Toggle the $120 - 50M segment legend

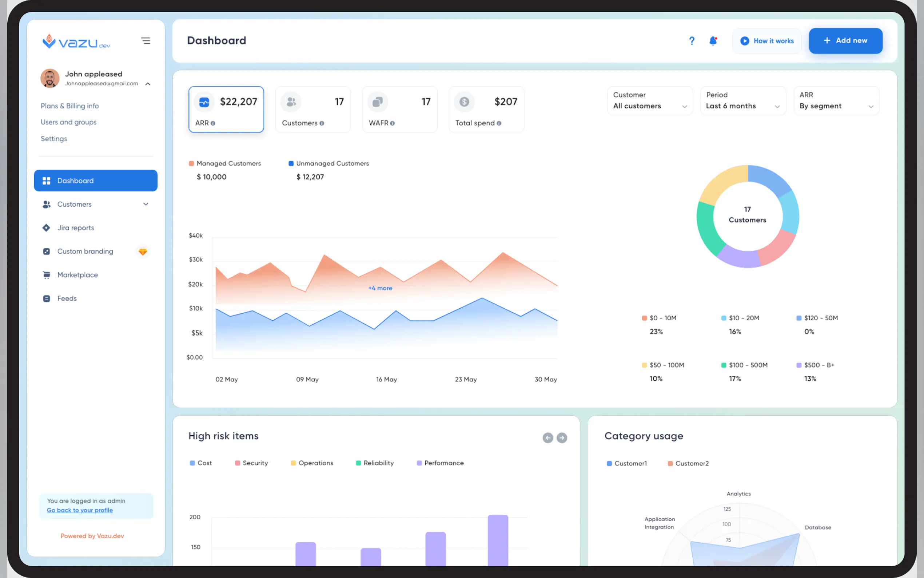817,318
